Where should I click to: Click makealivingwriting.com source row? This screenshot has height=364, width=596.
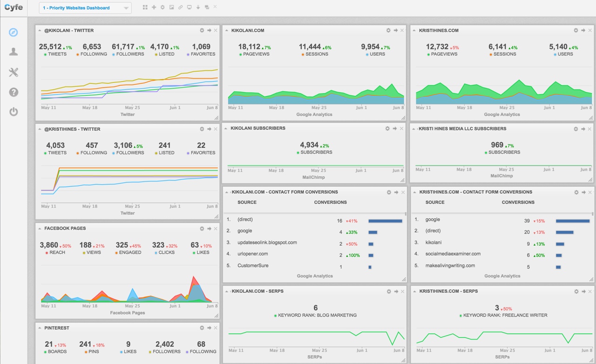[450, 266]
